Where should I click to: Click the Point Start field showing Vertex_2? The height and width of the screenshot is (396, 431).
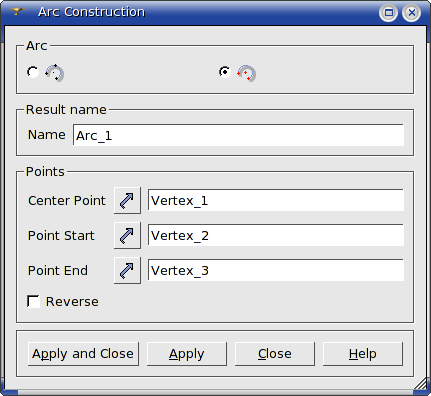tap(276, 235)
